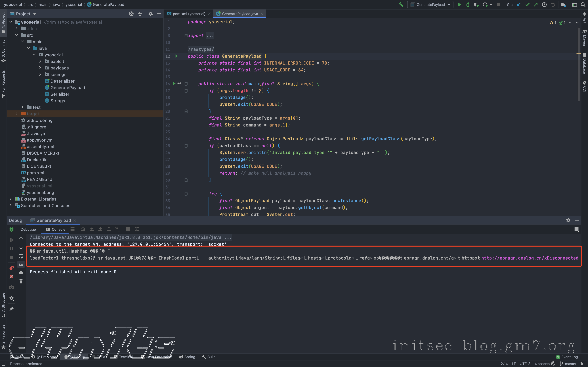Expand the payloads package folder

pos(40,68)
